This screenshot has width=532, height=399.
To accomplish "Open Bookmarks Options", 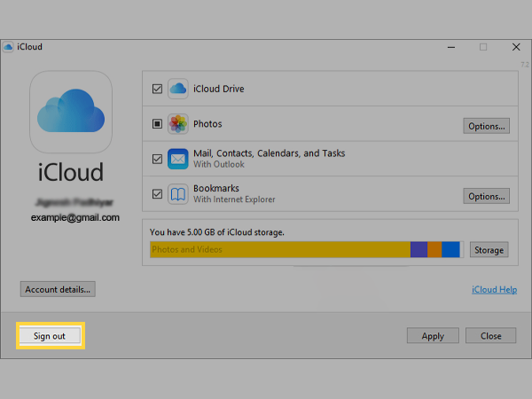I will (x=486, y=196).
